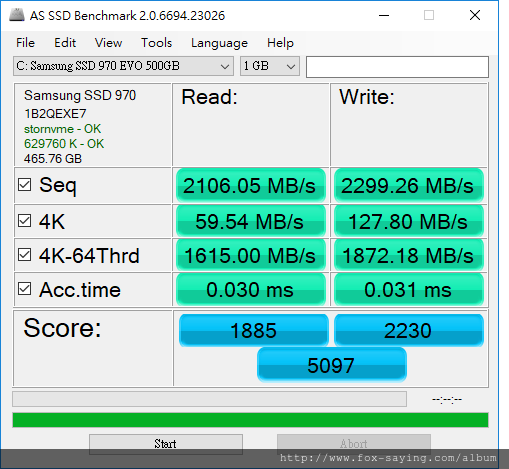Open the View menu
Screen dimensions: 509x469
click(108, 43)
